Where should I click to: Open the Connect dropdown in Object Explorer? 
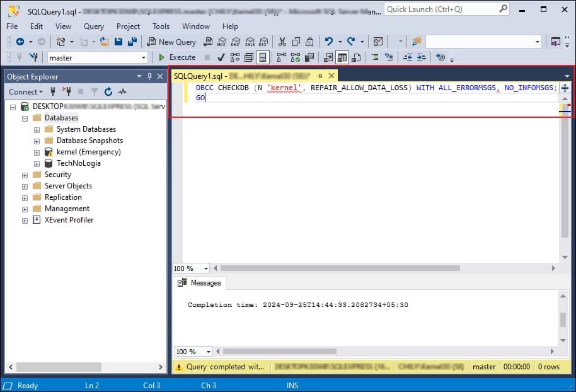pyautogui.click(x=26, y=92)
